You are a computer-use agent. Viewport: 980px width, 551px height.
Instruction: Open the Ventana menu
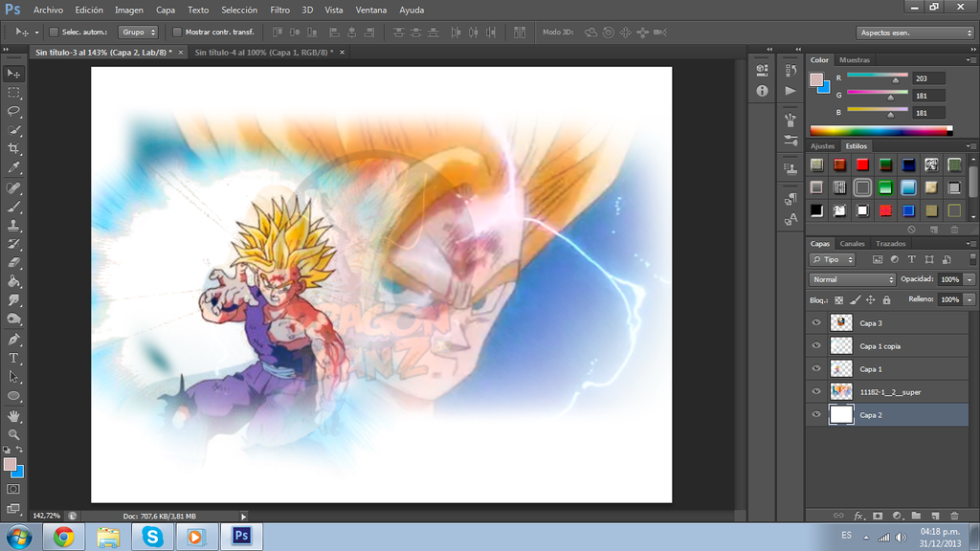pos(370,10)
